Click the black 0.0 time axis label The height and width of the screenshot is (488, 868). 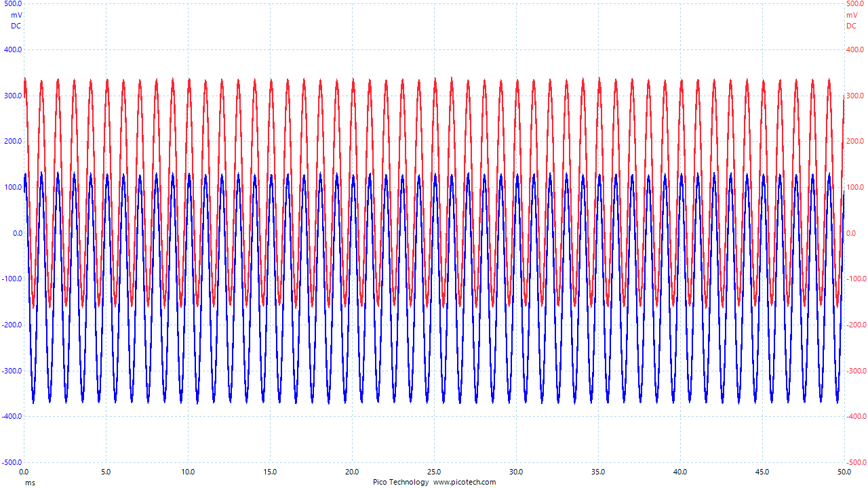23,472
